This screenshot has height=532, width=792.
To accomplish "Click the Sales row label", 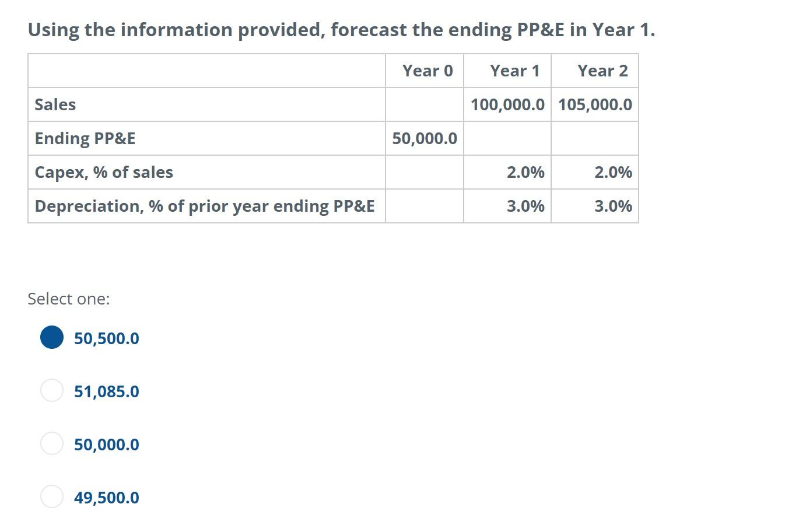I will click(55, 104).
